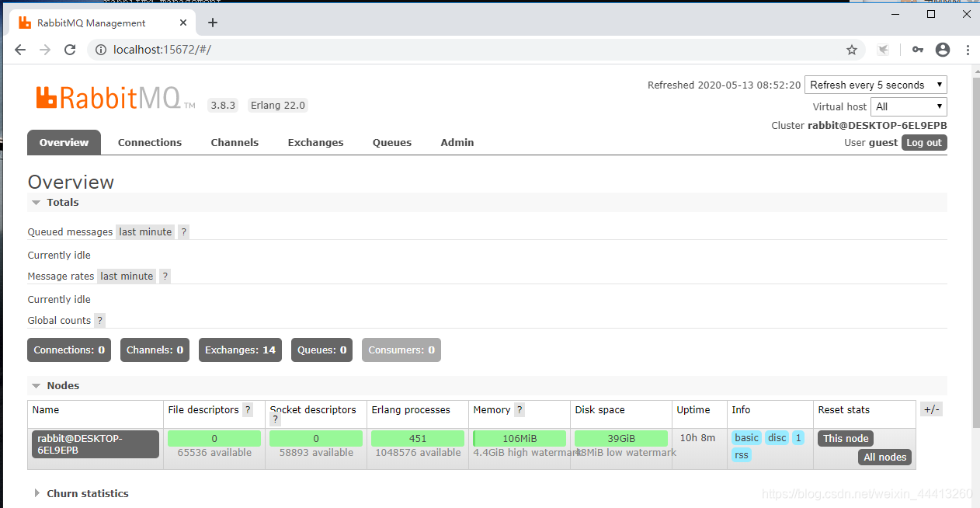Image resolution: width=980 pixels, height=508 pixels.
Task: Click Queues: 0 count button
Action: pos(322,350)
